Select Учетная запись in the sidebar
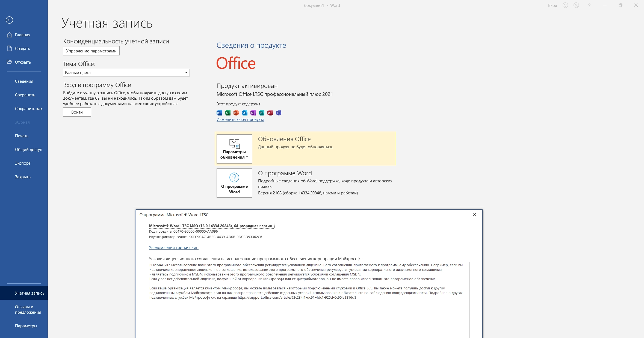This screenshot has width=644, height=338. pyautogui.click(x=24, y=293)
